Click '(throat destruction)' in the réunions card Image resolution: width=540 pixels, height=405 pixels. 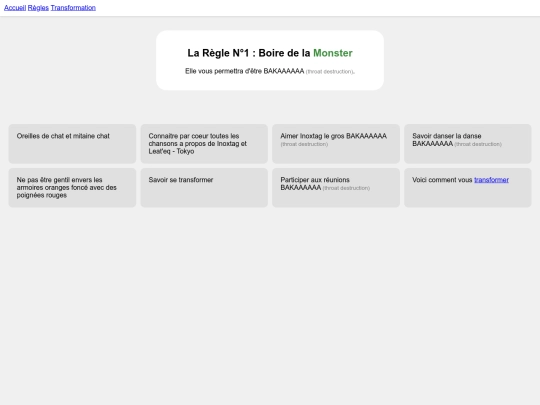346,188
